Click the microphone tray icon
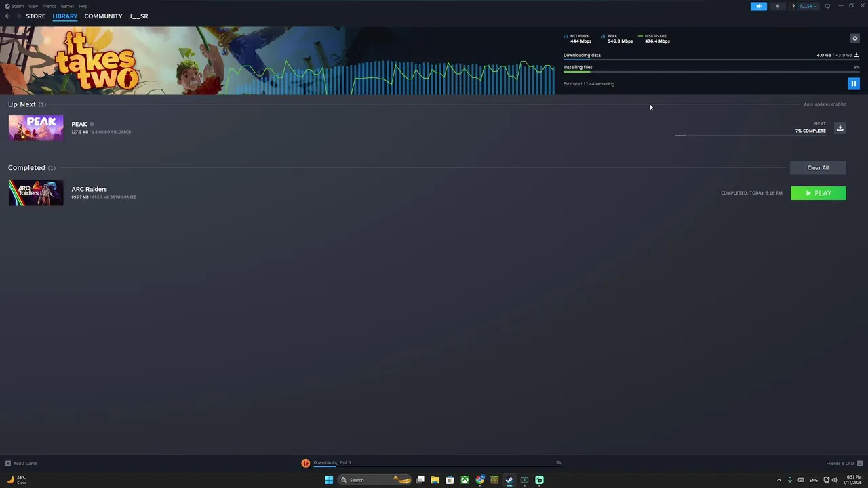 pos(790,480)
